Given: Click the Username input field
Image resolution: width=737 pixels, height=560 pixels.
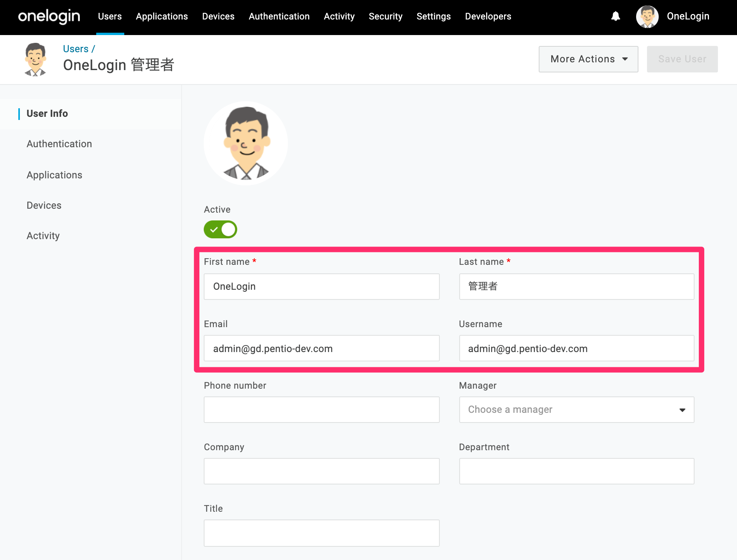Looking at the screenshot, I should click(x=577, y=348).
